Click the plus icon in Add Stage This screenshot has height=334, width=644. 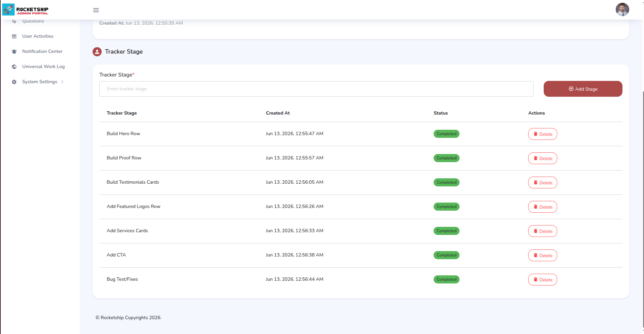(571, 89)
